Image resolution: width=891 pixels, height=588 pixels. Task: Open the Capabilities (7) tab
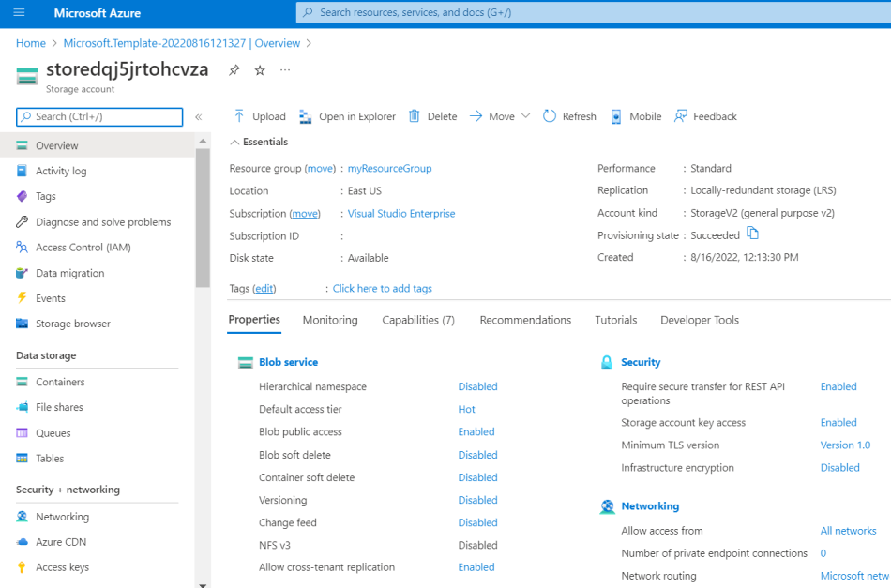[417, 319]
